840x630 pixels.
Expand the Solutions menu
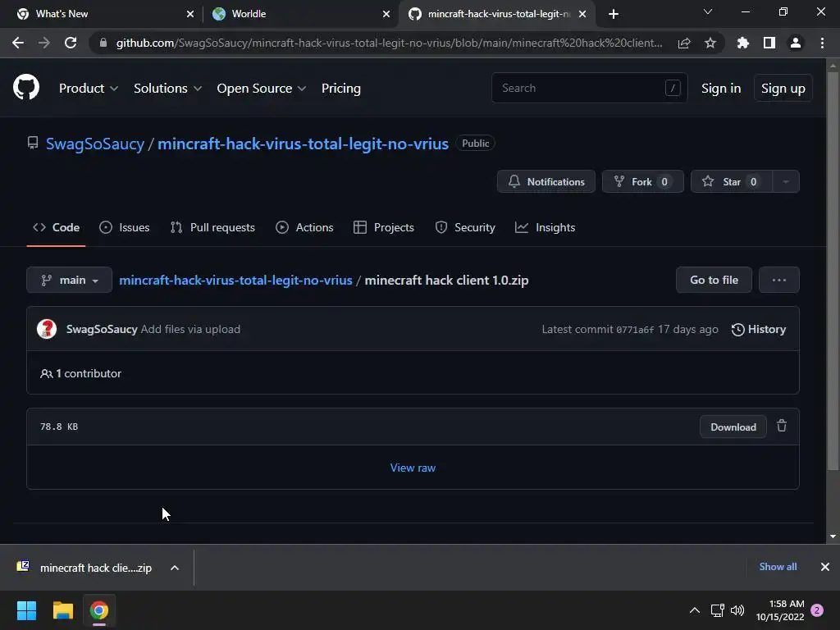(167, 89)
